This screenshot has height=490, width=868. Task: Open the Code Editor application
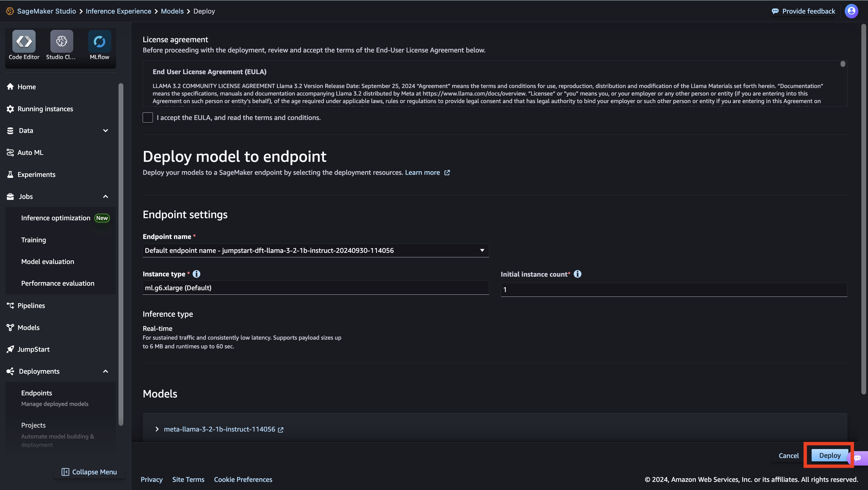24,45
